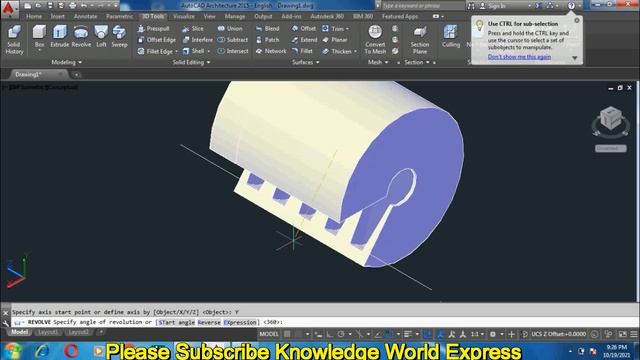Viewport: 640px width, 360px height.
Task: Open the Thicken dropdown arrow
Action: tap(355, 52)
